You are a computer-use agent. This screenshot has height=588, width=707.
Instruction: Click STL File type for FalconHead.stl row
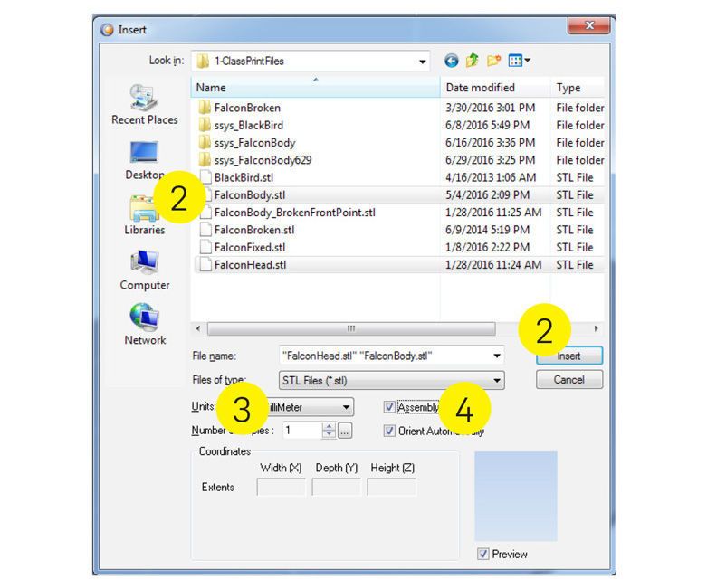(x=575, y=265)
